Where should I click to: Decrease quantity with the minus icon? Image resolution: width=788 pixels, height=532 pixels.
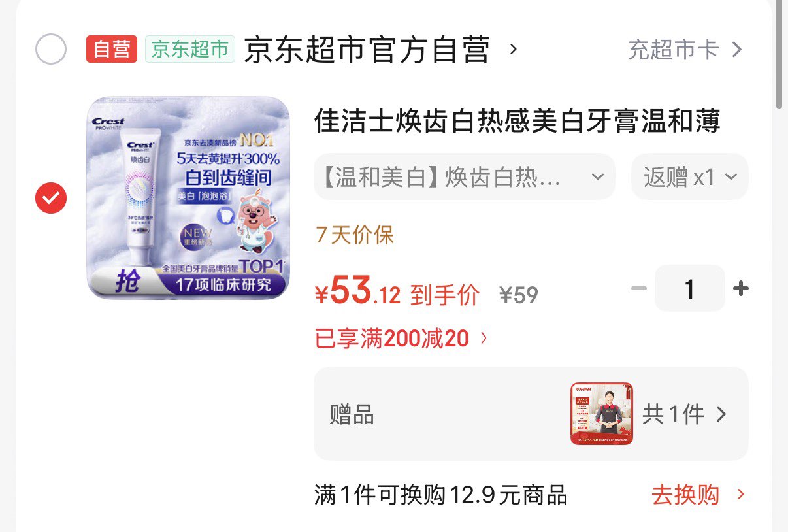[x=639, y=288]
